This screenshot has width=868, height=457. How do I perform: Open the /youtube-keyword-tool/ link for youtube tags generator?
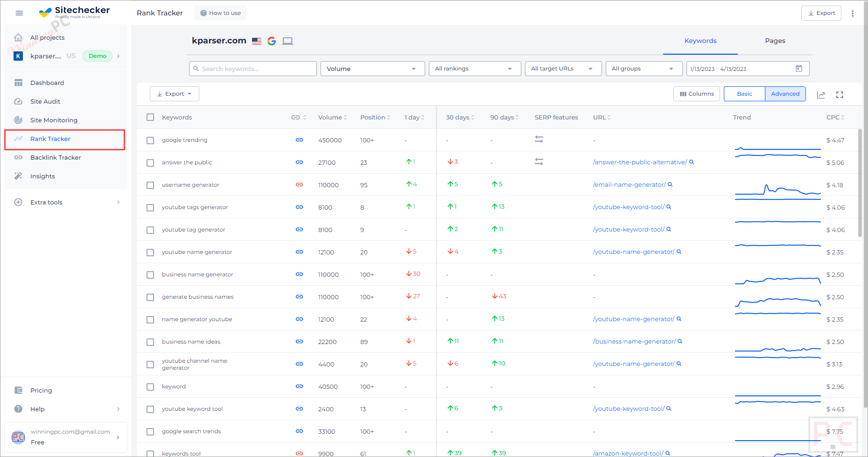tap(629, 207)
